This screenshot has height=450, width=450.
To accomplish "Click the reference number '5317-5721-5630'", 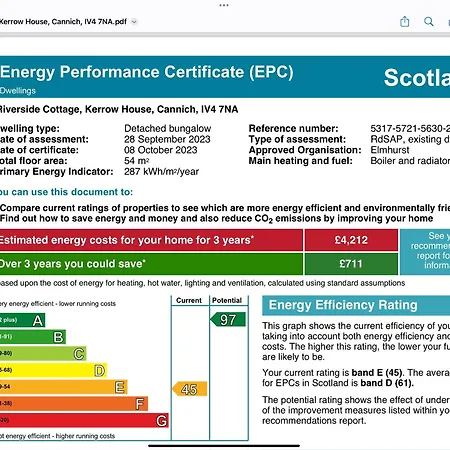I will (x=410, y=128).
